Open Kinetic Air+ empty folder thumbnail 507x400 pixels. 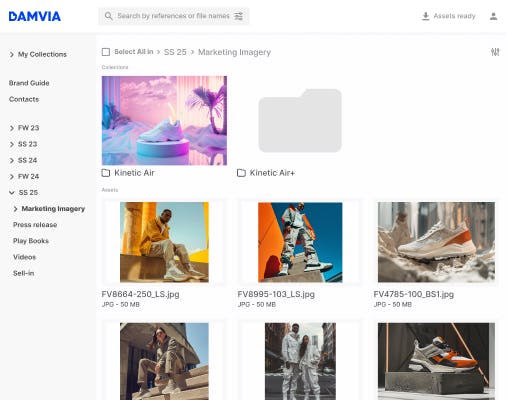tap(300, 121)
